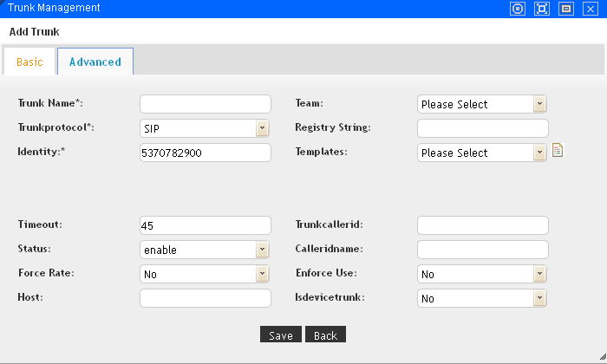Close the Trunk Management window

591,9
